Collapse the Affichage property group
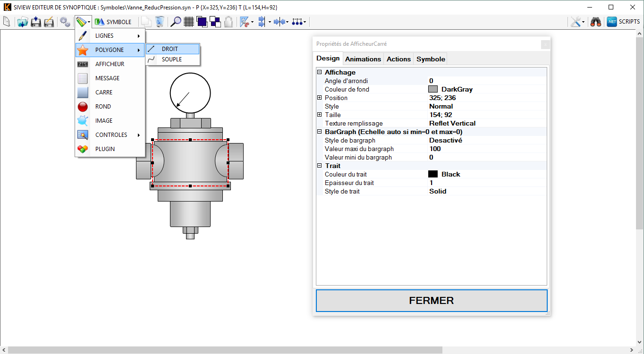 [320, 72]
